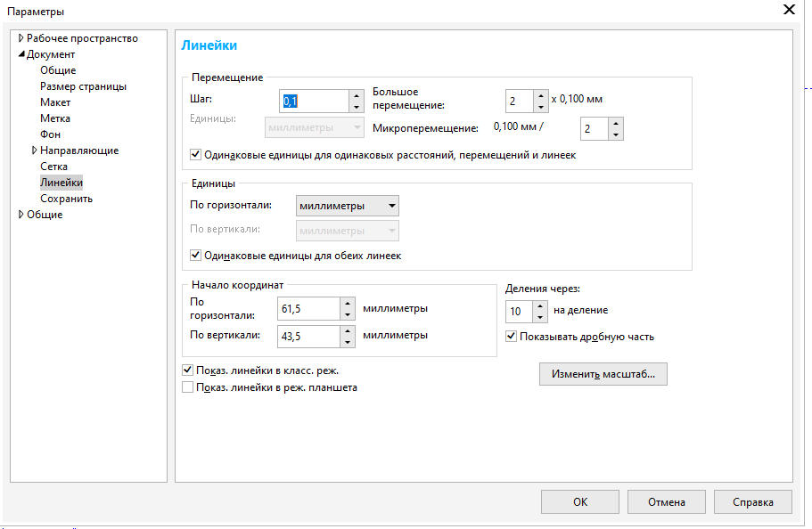Screen dimensions: 812x529
Task: Click the Отмена button
Action: [x=667, y=502]
